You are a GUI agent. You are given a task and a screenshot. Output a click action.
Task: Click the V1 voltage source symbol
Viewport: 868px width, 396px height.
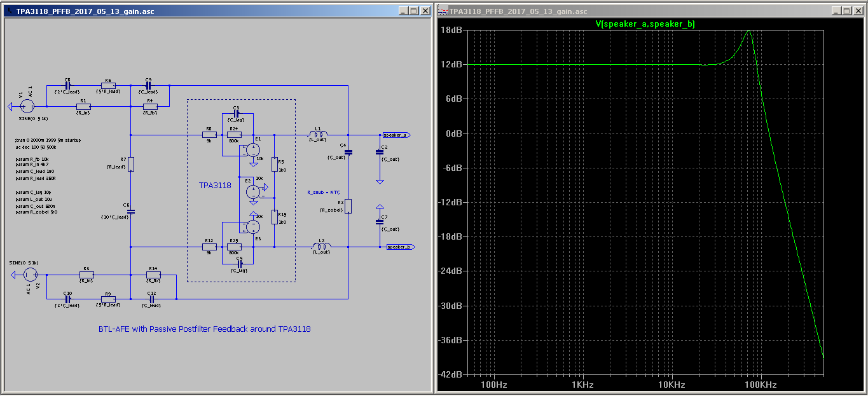(29, 107)
